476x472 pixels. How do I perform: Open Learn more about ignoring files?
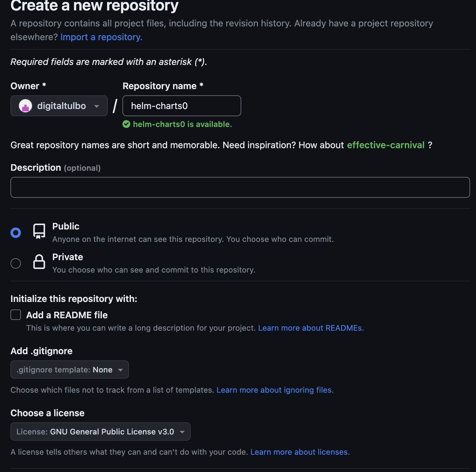[x=275, y=390]
